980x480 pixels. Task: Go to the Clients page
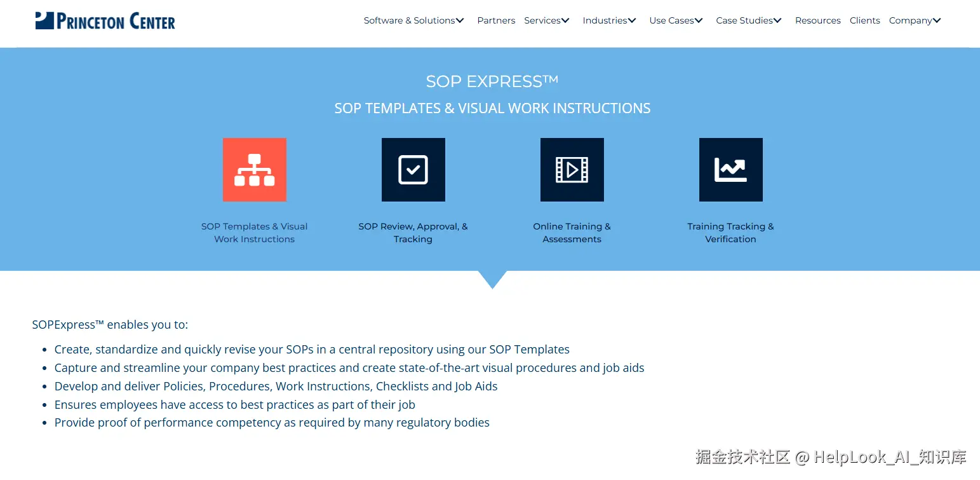865,20
